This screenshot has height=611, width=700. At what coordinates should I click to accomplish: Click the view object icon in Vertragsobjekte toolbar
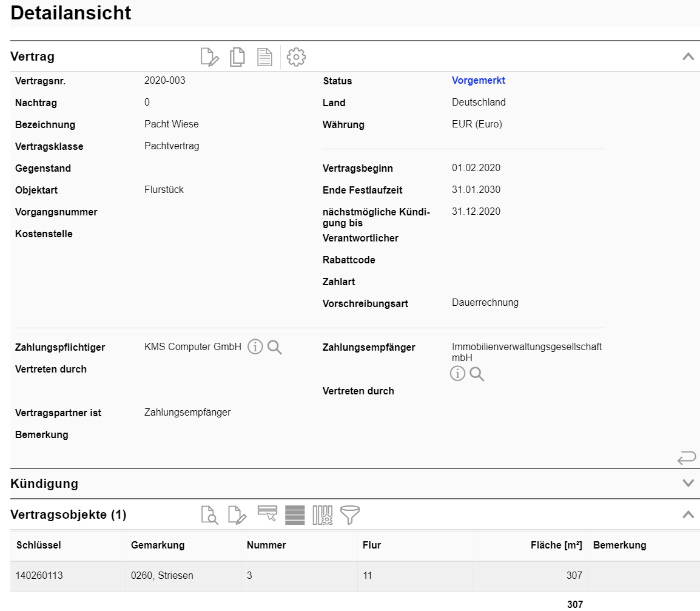coord(209,515)
